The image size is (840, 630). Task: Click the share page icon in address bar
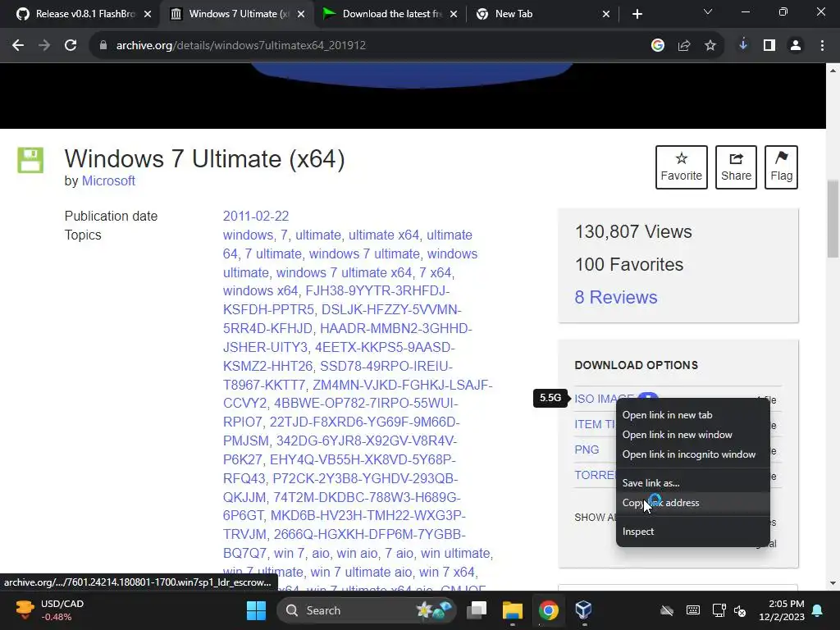[x=684, y=46]
